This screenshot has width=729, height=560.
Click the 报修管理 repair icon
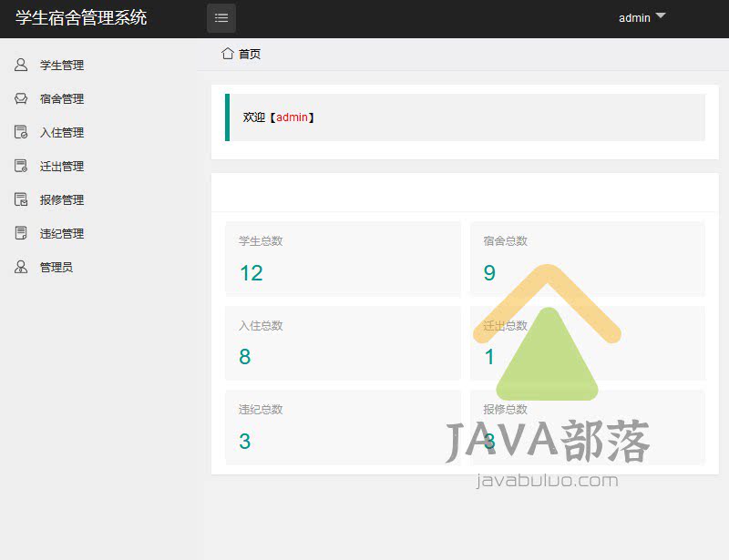(x=20, y=199)
